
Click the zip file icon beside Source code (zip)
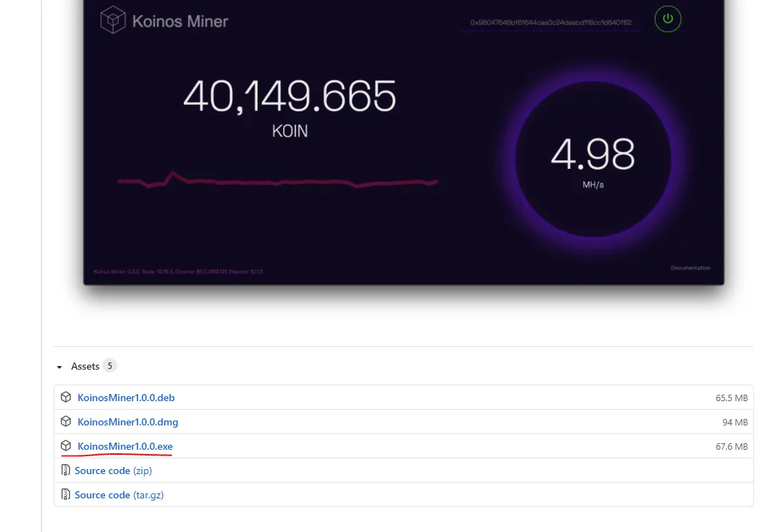(65, 471)
